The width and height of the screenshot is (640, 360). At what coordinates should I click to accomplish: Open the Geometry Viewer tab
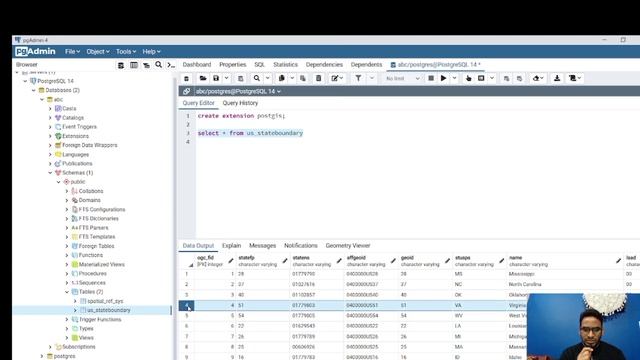(x=348, y=246)
